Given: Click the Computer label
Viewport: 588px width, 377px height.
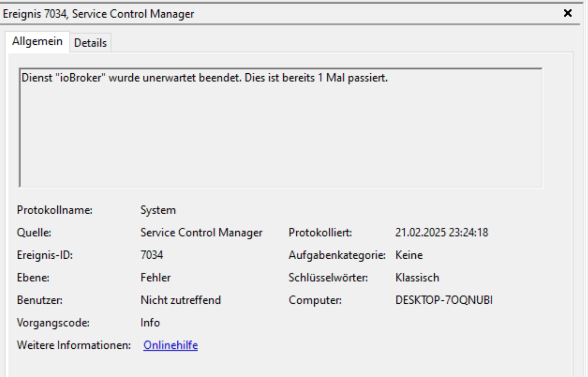Looking at the screenshot, I should tap(315, 300).
